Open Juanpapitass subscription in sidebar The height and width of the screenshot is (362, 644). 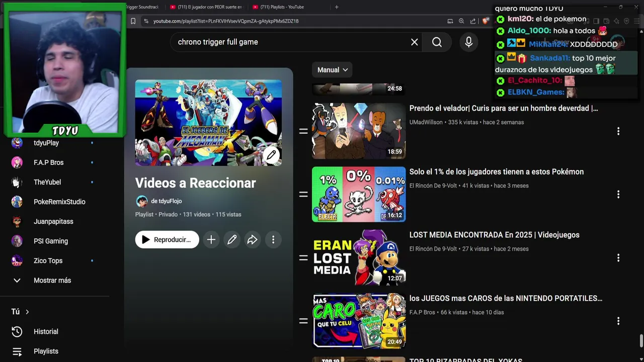tap(54, 221)
